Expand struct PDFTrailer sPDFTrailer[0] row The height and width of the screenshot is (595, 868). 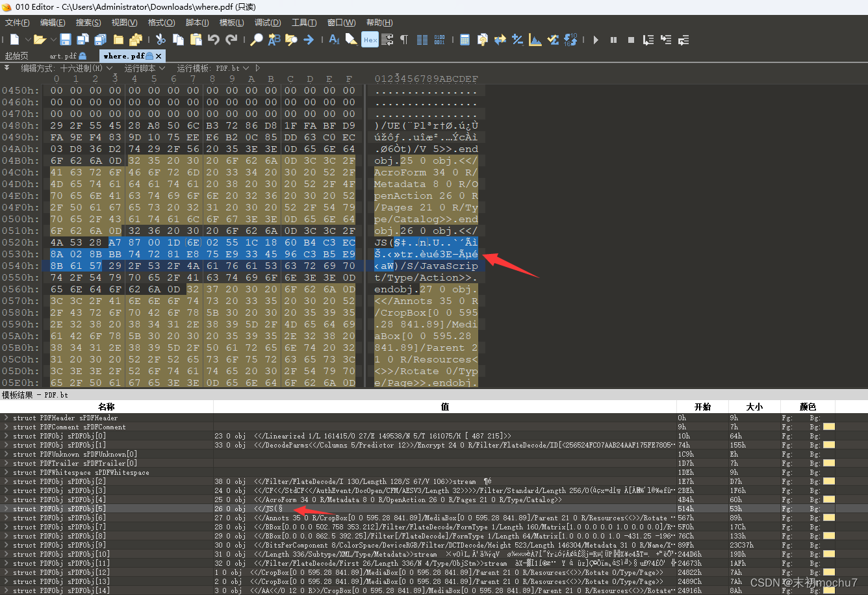pyautogui.click(x=6, y=463)
